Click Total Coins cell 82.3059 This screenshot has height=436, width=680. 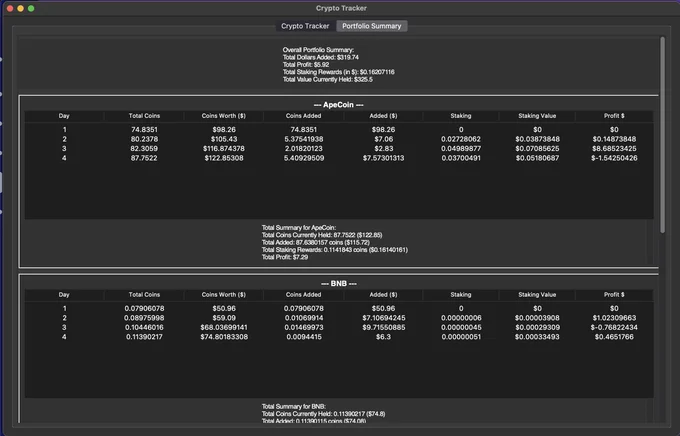(144, 149)
